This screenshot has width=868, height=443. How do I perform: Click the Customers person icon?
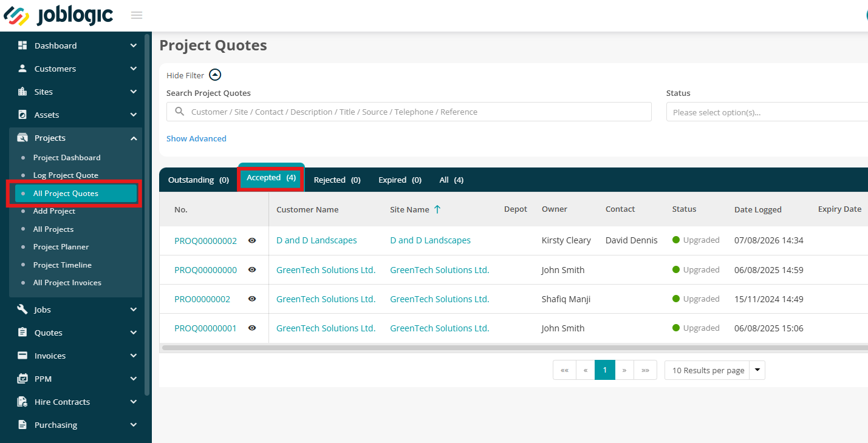coord(22,69)
